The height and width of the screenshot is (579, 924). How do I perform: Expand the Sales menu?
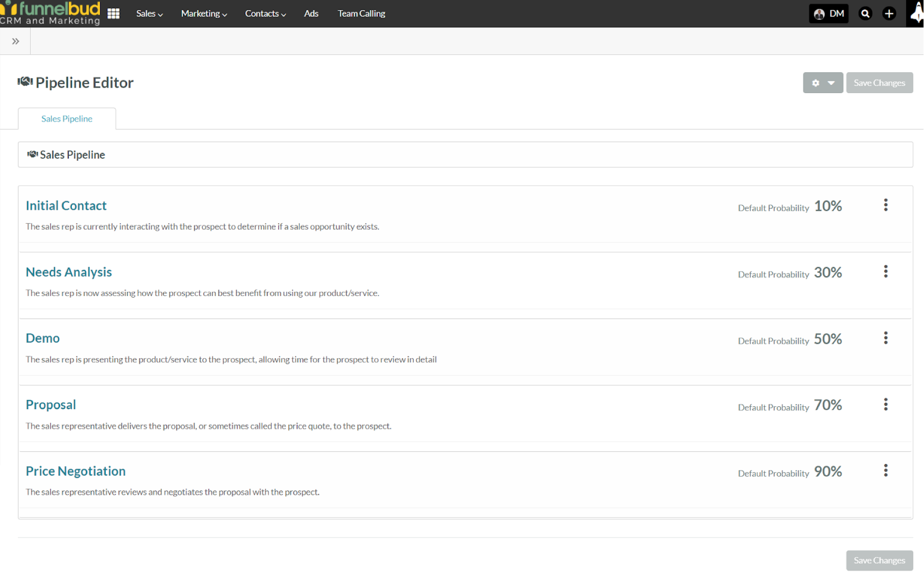(149, 13)
